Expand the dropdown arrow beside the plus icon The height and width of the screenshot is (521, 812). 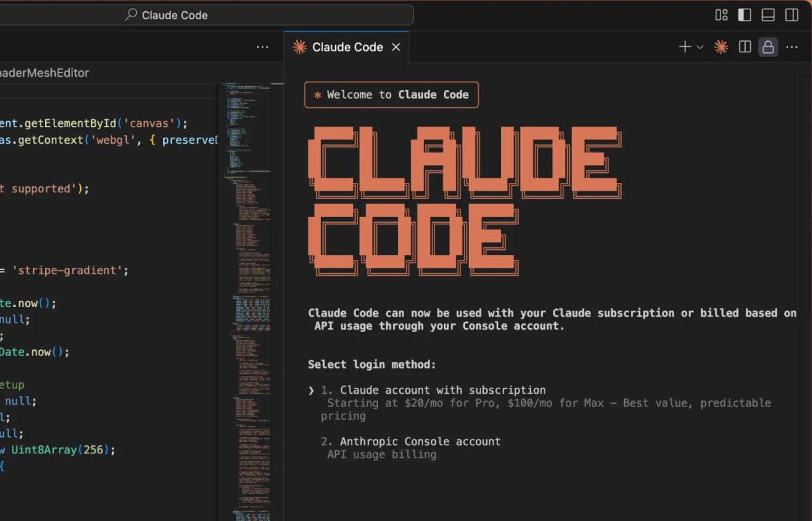(700, 47)
